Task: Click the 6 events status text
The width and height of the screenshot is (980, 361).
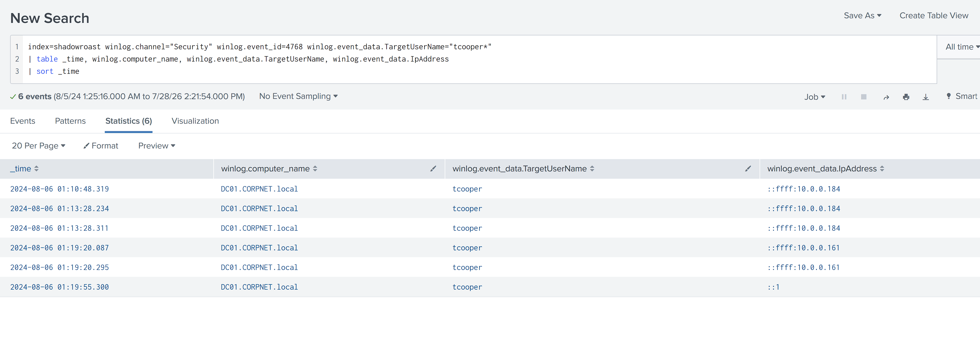Action: pyautogui.click(x=35, y=96)
